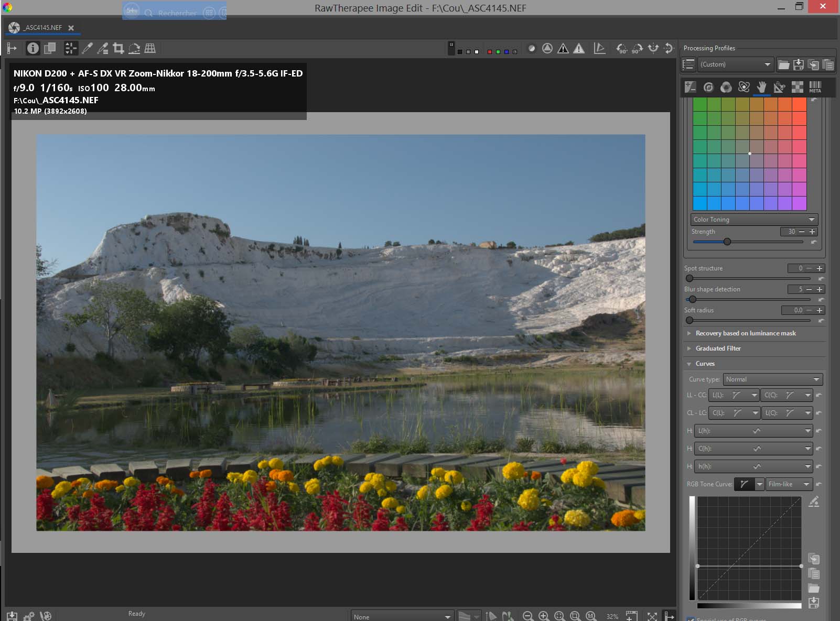The image size is (840, 621).
Task: Click the Recovery based on luminance mask header
Action: (745, 333)
